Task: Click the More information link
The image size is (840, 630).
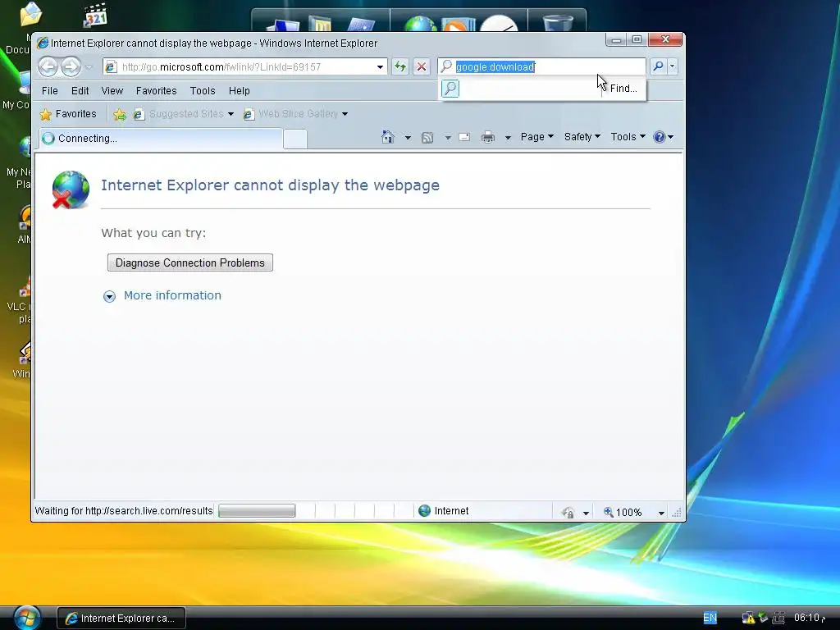Action: (x=172, y=295)
